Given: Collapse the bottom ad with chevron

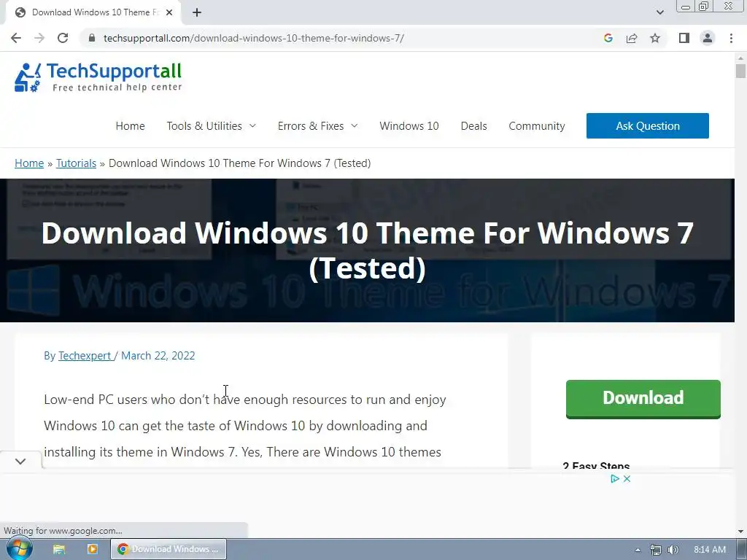Looking at the screenshot, I should tap(20, 461).
